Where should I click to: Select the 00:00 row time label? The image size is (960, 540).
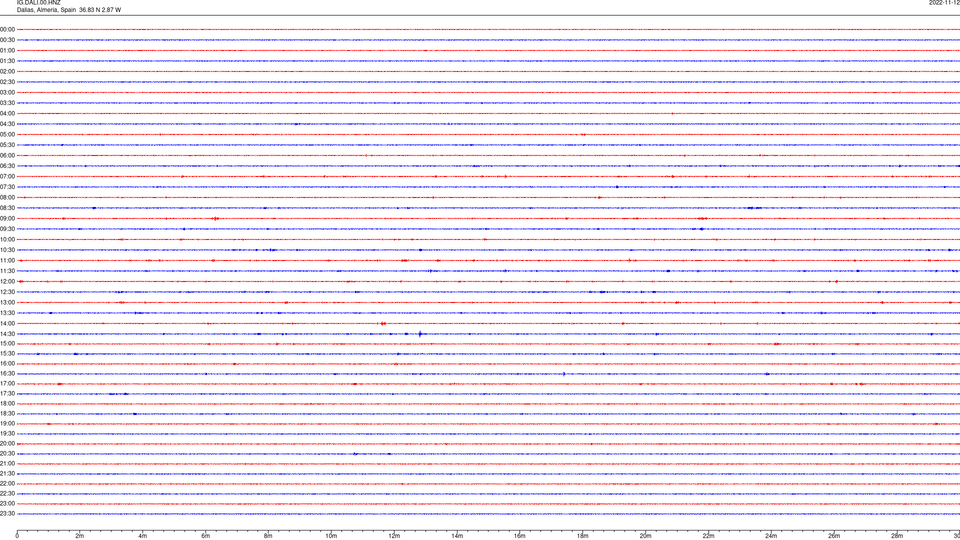pos(7,29)
